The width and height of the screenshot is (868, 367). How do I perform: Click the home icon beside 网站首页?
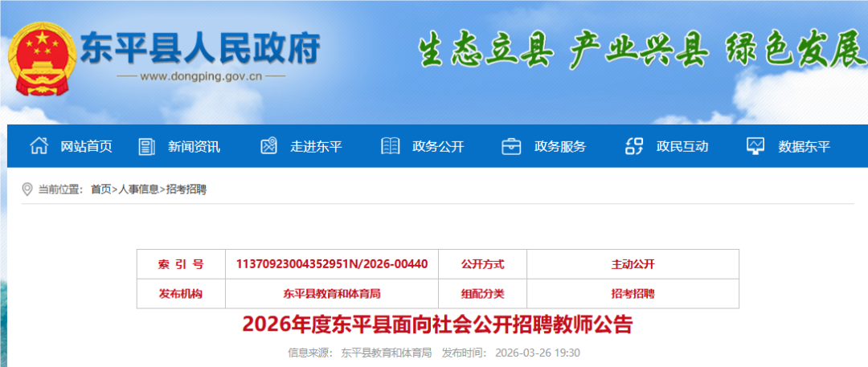click(x=38, y=146)
